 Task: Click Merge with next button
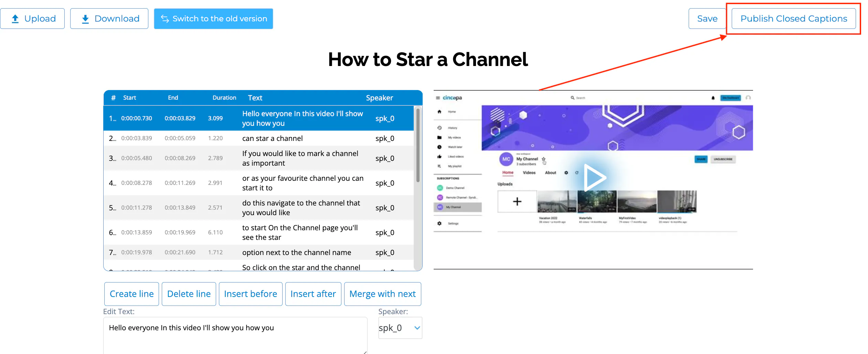383,294
